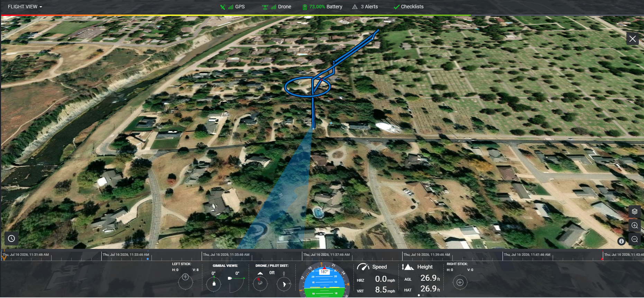This screenshot has width=644, height=298.
Task: Click the 73.00% Battery text
Action: click(325, 7)
